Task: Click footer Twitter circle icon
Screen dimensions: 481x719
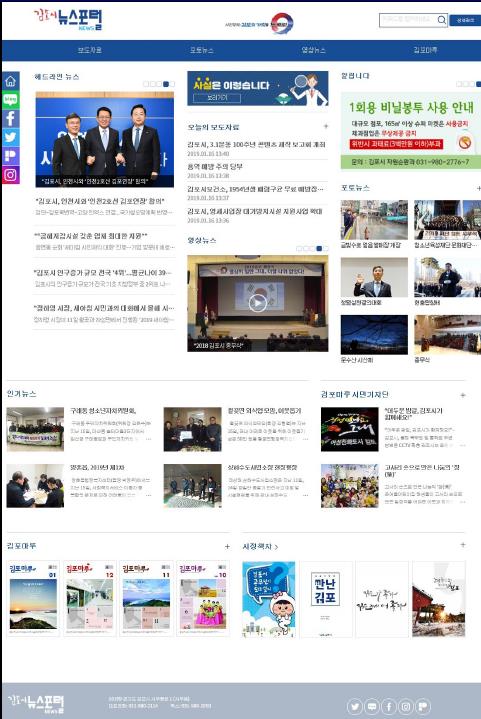Action: click(x=355, y=706)
